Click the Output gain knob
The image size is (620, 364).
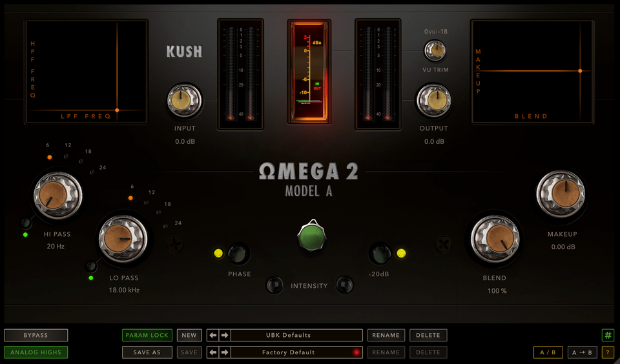click(434, 101)
